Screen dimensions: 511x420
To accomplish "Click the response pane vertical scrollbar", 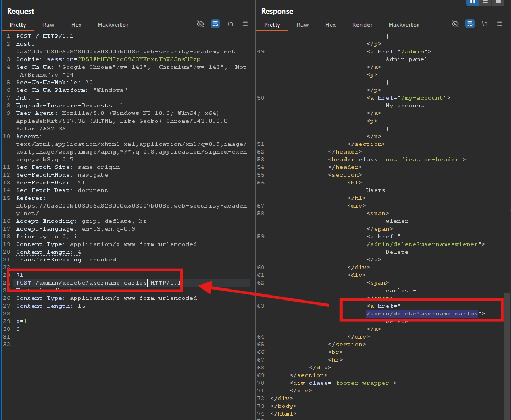I will pyautogui.click(x=507, y=356).
